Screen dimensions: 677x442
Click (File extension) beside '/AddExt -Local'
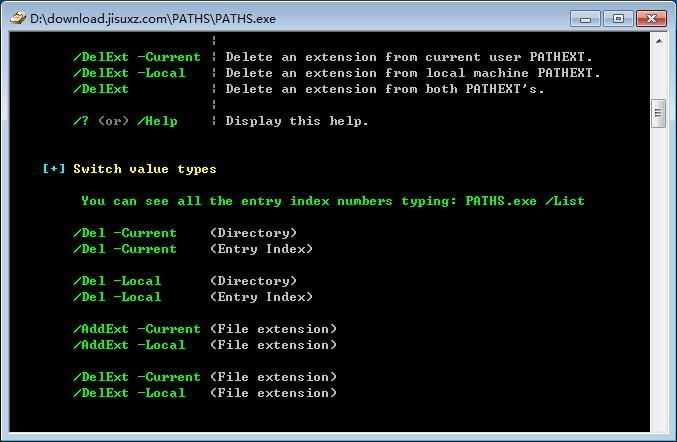coord(273,345)
